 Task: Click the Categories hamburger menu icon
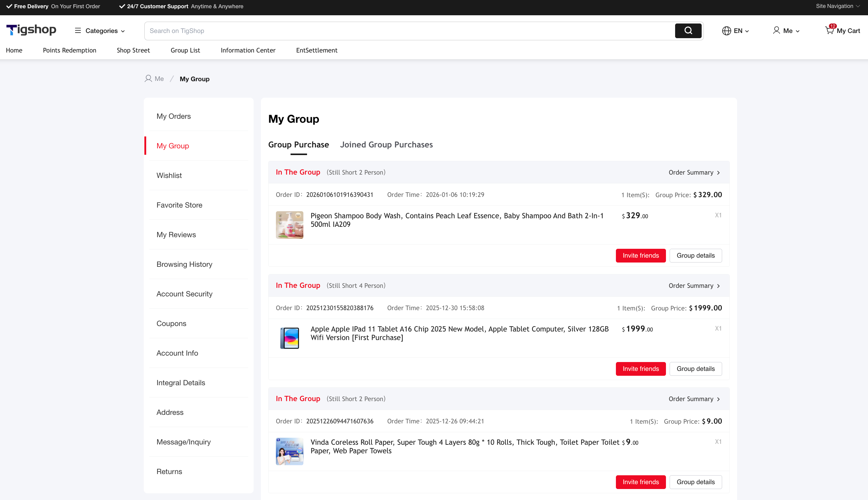point(78,31)
